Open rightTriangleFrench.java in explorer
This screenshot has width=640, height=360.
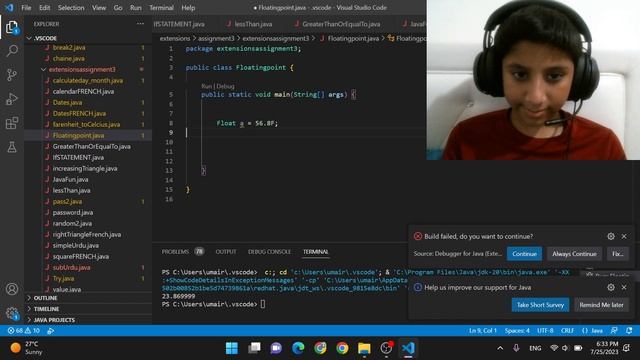(x=87, y=234)
